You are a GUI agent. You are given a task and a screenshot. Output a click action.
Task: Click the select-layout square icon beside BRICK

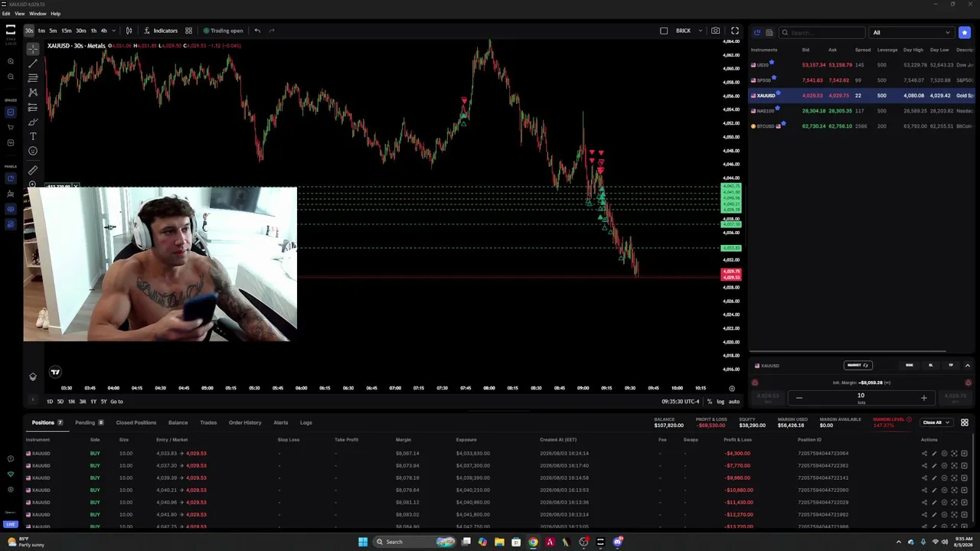664,31
